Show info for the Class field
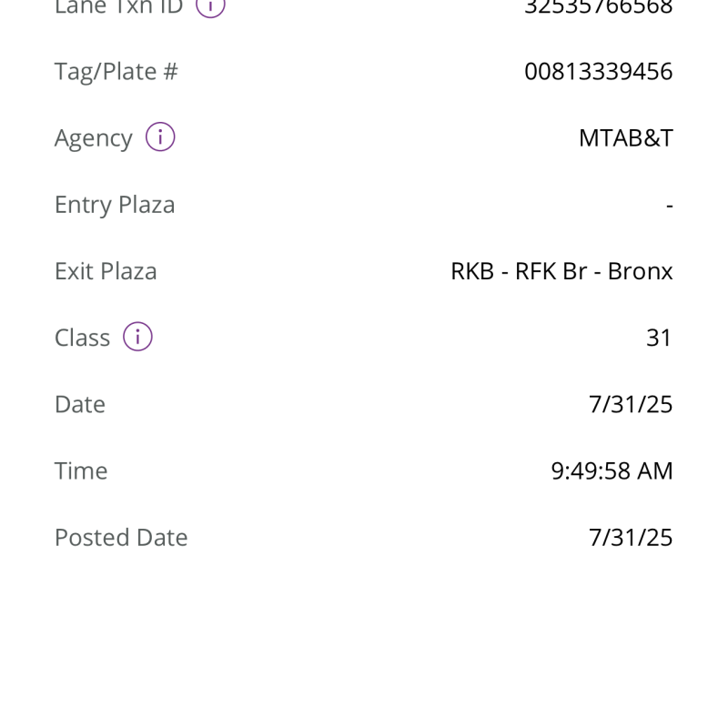This screenshot has height=728, width=728. tap(137, 337)
